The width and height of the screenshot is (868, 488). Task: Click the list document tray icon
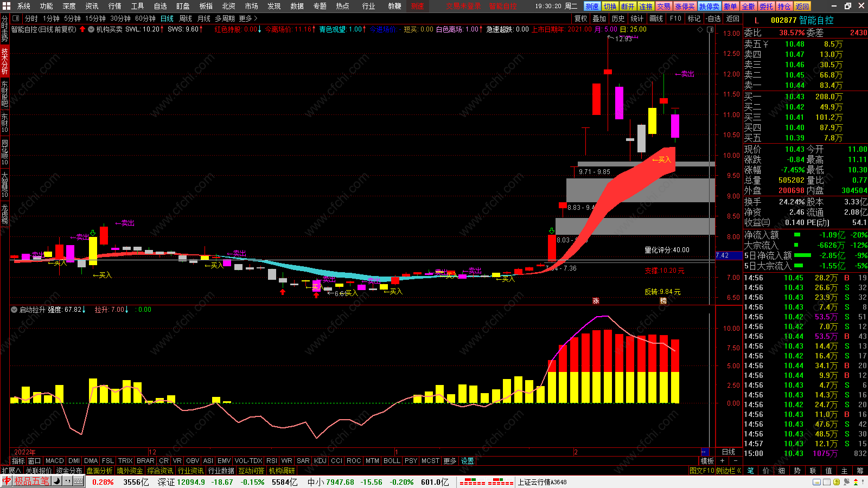pyautogui.click(x=826, y=482)
